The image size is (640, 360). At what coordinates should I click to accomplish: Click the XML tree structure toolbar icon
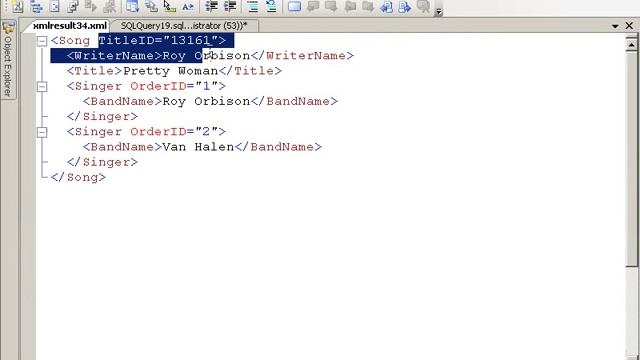[36, 6]
